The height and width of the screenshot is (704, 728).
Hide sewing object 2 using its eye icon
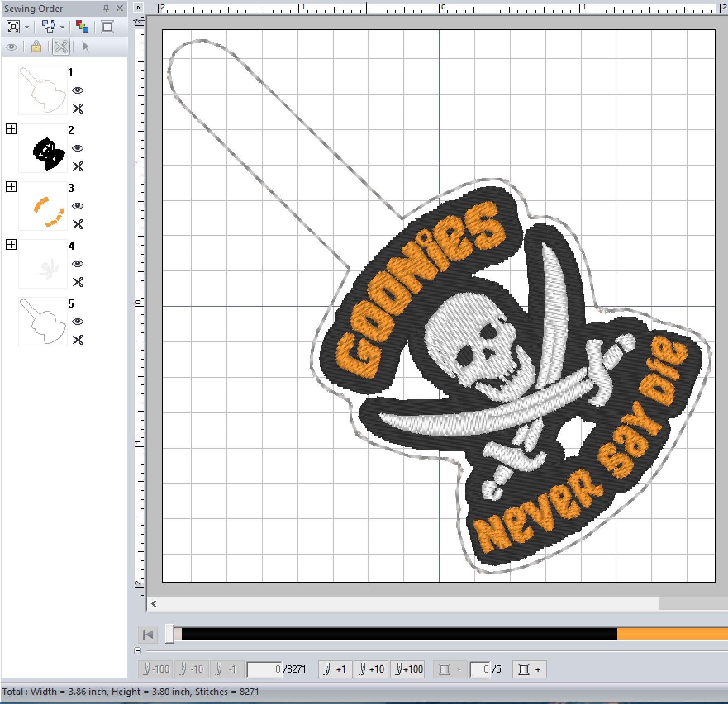click(78, 148)
